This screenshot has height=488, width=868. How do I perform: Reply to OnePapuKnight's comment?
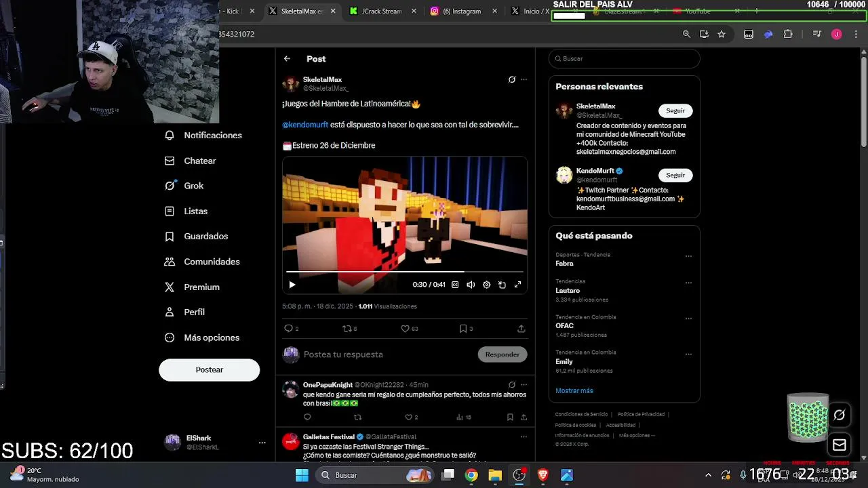click(x=307, y=418)
